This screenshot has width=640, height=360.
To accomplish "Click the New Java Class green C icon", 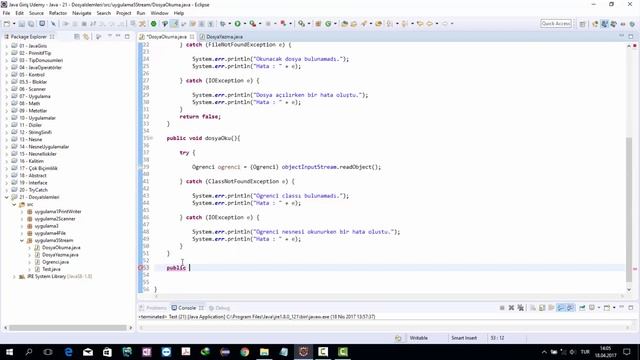I will click(x=328, y=24).
